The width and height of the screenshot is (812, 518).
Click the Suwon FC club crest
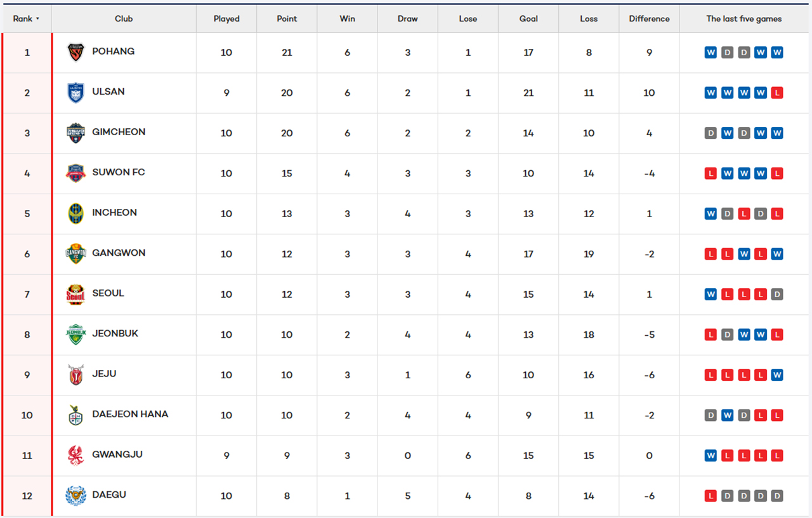[x=75, y=173]
